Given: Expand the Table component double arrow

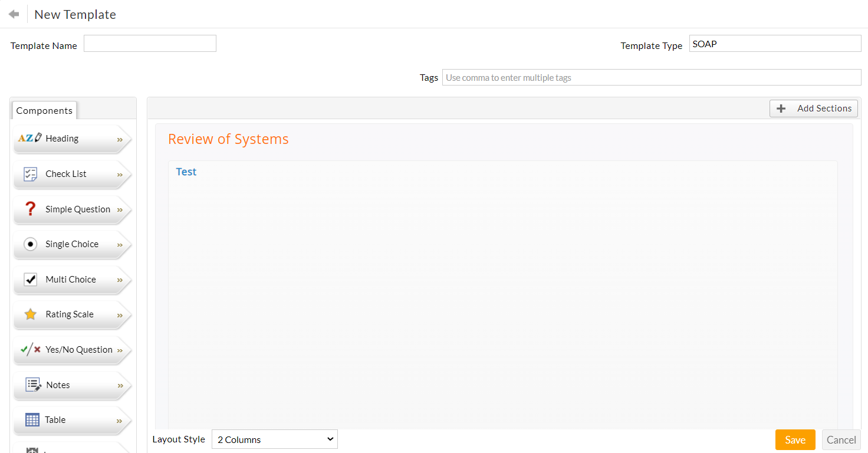Looking at the screenshot, I should pos(120,421).
